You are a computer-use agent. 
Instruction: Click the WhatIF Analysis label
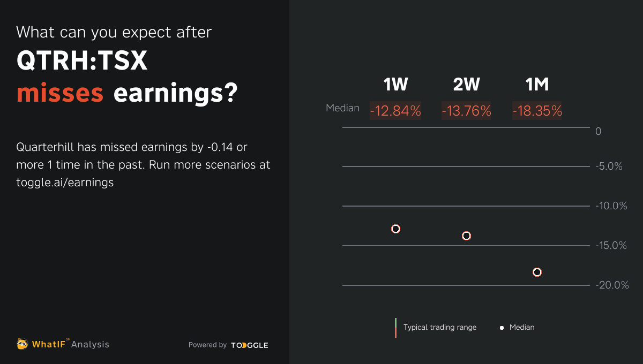click(70, 344)
